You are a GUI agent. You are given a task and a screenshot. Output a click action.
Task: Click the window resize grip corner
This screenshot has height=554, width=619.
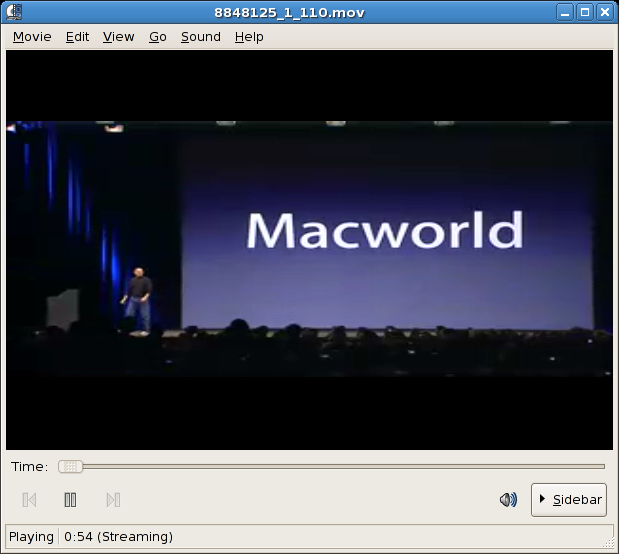pos(609,543)
